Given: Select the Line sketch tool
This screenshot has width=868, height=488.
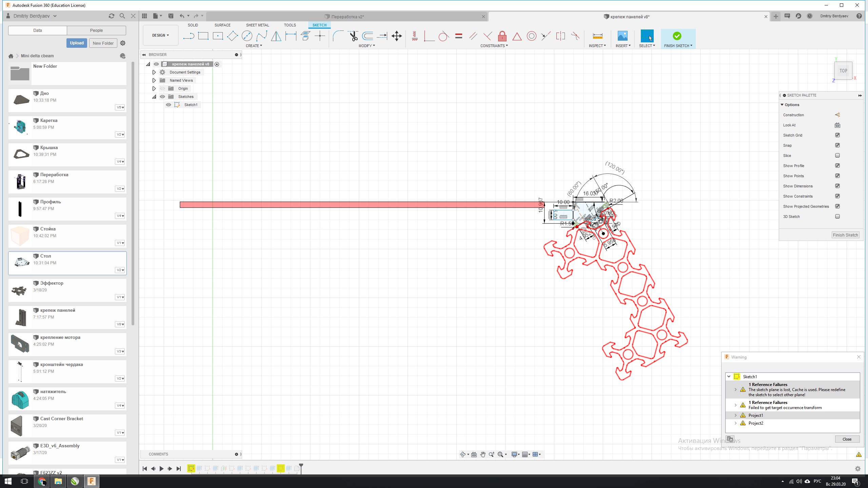Looking at the screenshot, I should 189,36.
